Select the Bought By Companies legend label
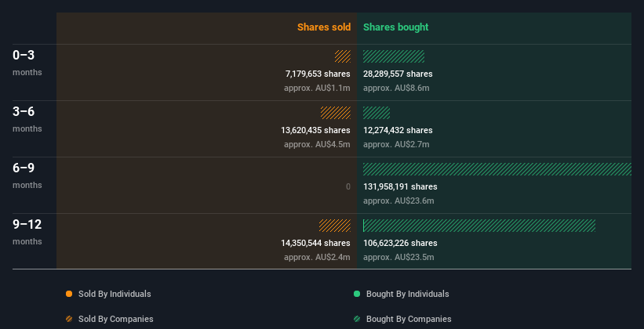This screenshot has height=329, width=644. (409, 319)
